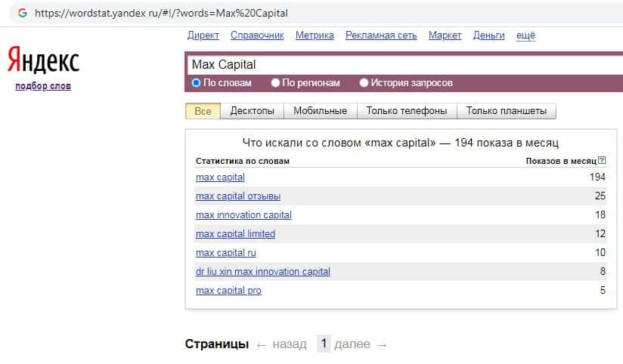Go to the Метрика service link
623x364 pixels.
coord(315,35)
